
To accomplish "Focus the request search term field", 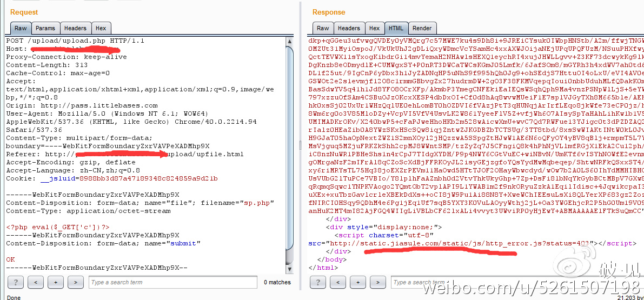I will pyautogui.click(x=173, y=282).
